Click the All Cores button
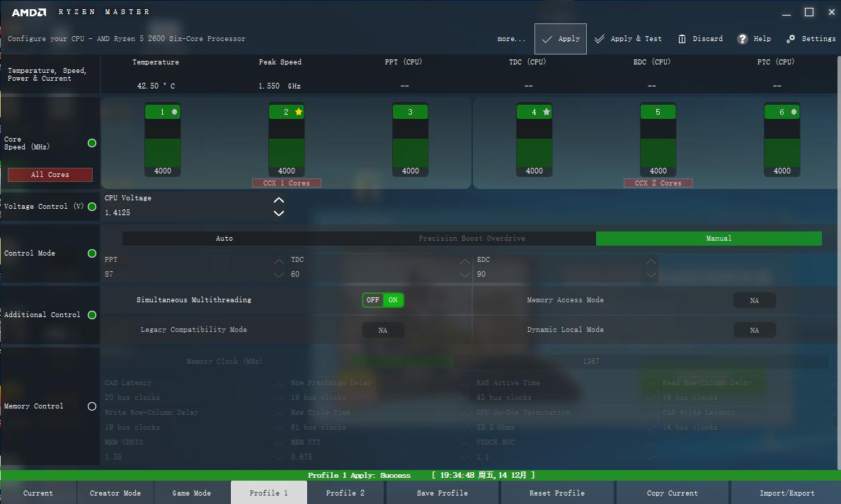The image size is (841, 504). pos(50,174)
